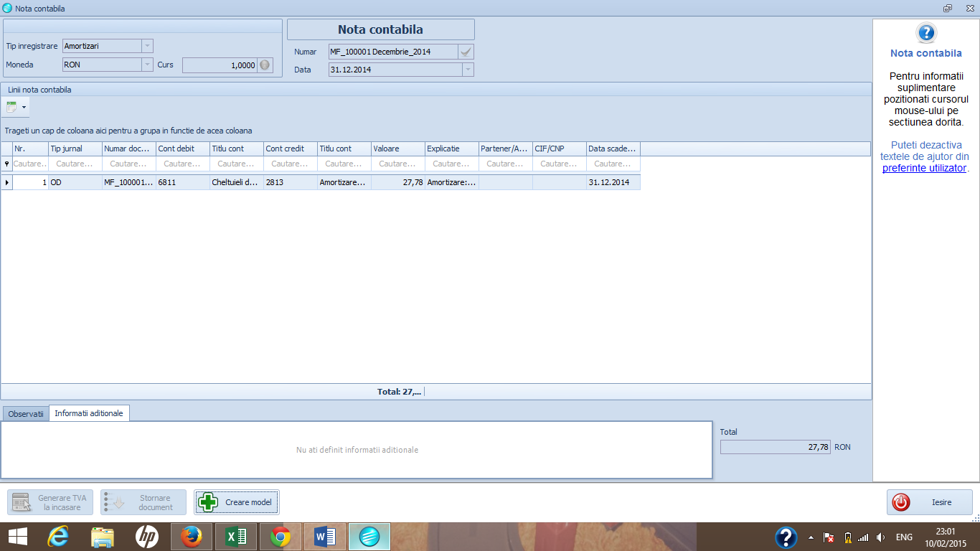Click filter cell under Explicatie
This screenshot has width=980, height=551.
[452, 164]
